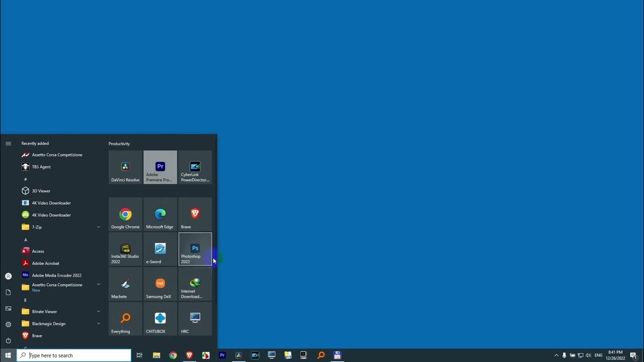This screenshot has height=362, width=644.
Task: Open the CyberLink PowerDirector tile
Action: 195,167
